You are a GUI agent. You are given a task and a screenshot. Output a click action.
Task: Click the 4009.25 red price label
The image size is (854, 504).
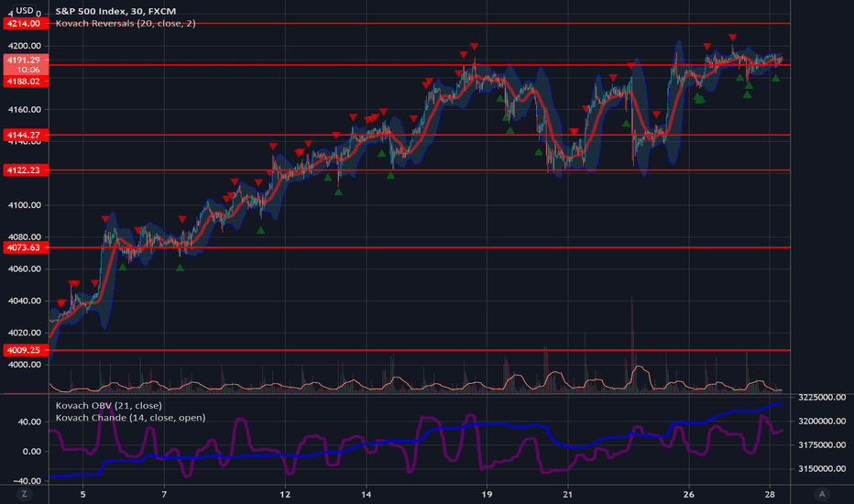click(26, 350)
